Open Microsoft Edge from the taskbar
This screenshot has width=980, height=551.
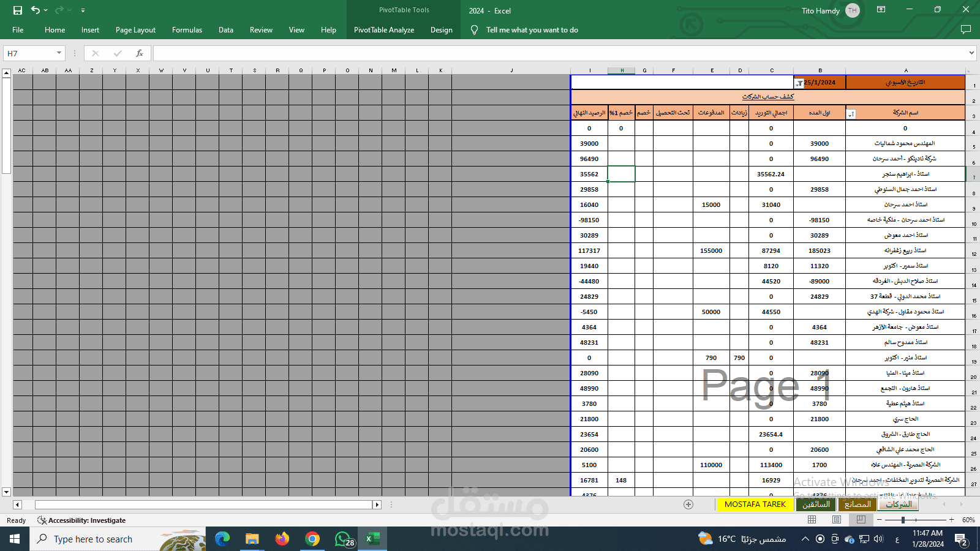pyautogui.click(x=222, y=539)
